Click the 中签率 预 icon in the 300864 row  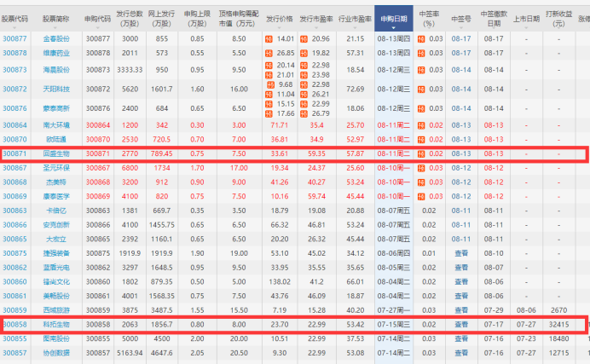pos(421,125)
